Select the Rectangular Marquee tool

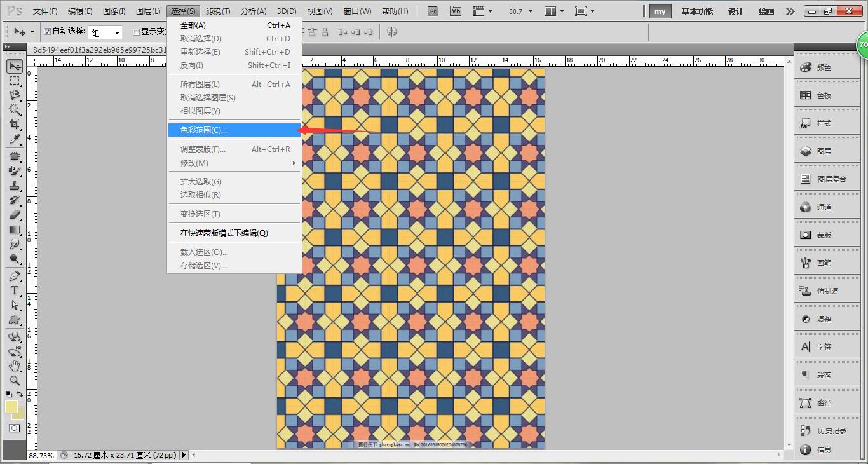[14, 80]
